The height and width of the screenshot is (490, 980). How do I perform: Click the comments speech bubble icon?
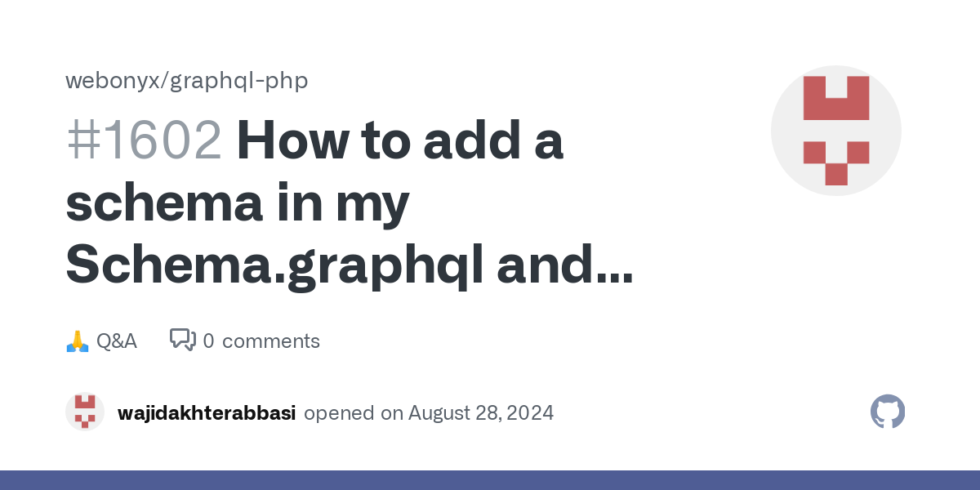[x=182, y=340]
